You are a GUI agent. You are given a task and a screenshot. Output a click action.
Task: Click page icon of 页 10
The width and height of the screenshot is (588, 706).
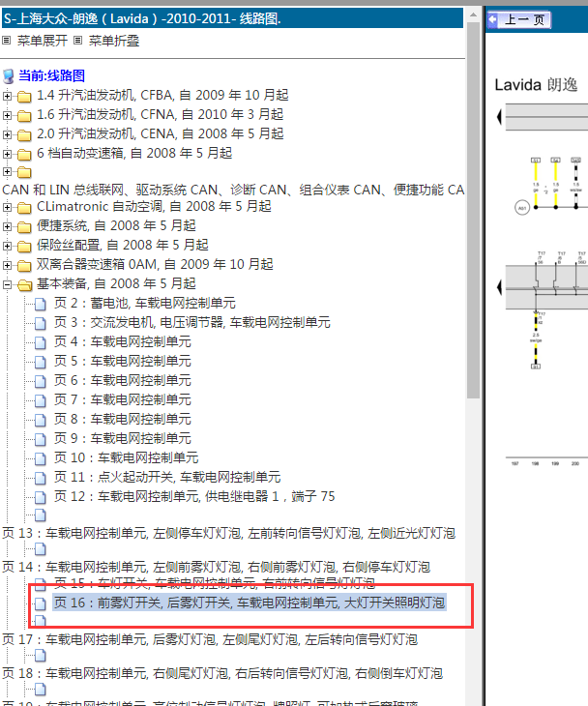(41, 458)
